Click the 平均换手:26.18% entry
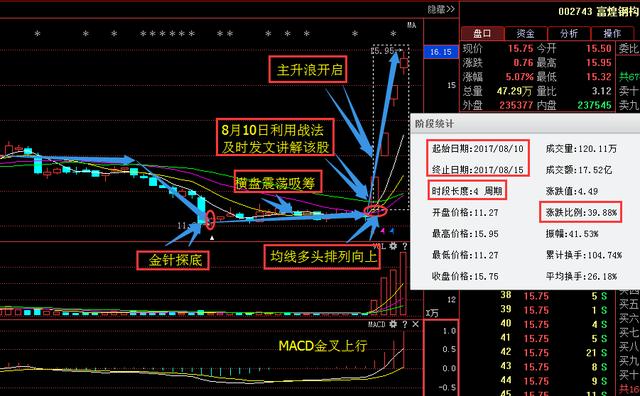Viewport: 640px width, 396px height. coord(581,276)
